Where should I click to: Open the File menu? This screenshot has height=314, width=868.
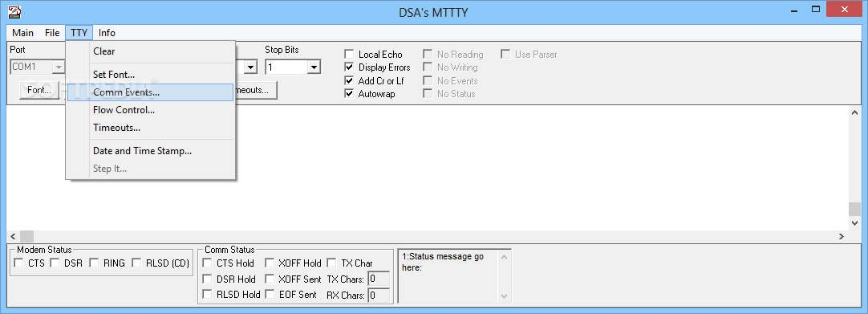[52, 33]
